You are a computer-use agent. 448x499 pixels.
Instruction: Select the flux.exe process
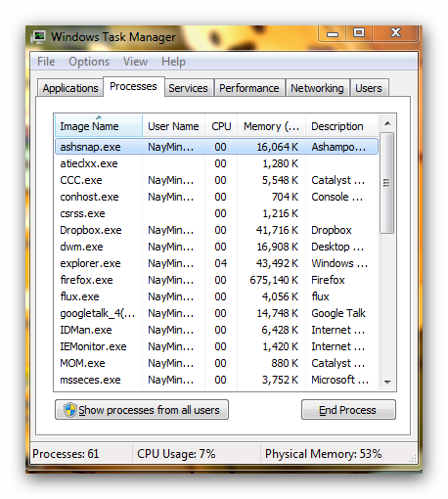[x=216, y=296]
